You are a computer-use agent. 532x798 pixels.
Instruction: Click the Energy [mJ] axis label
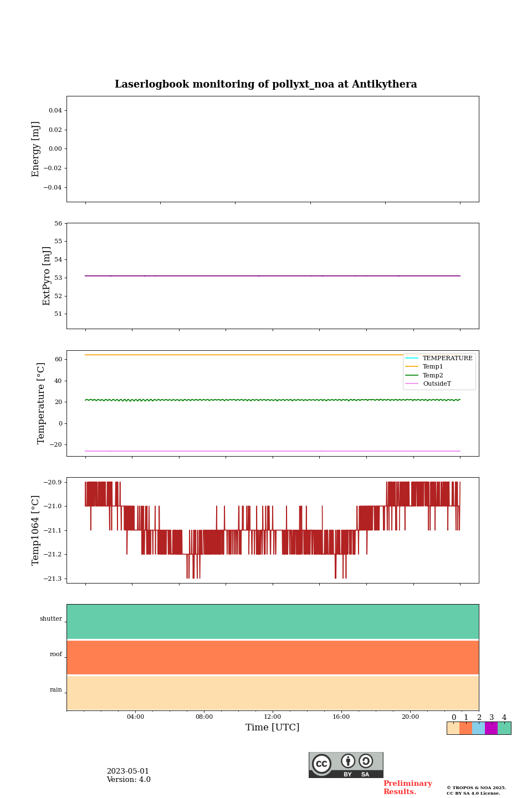click(x=36, y=149)
